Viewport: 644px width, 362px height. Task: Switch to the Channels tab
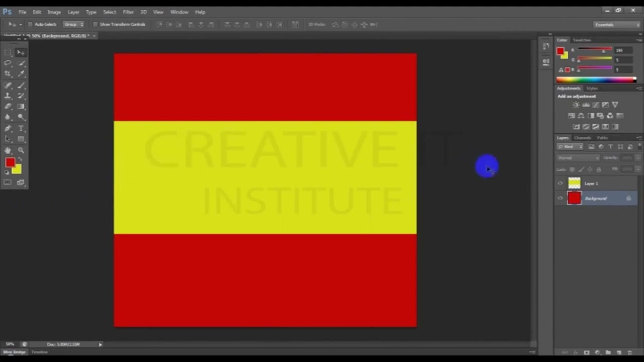[x=583, y=138]
